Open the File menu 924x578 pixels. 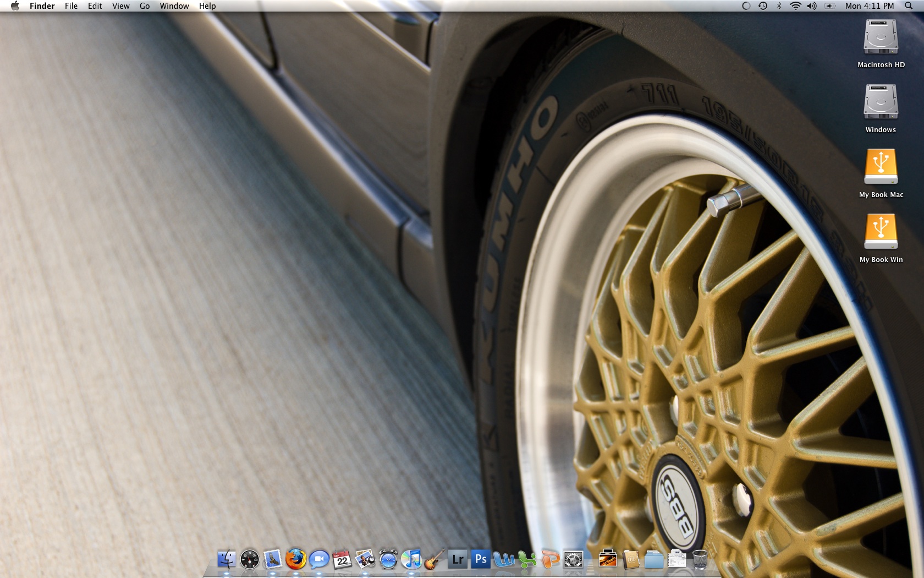pyautogui.click(x=71, y=6)
